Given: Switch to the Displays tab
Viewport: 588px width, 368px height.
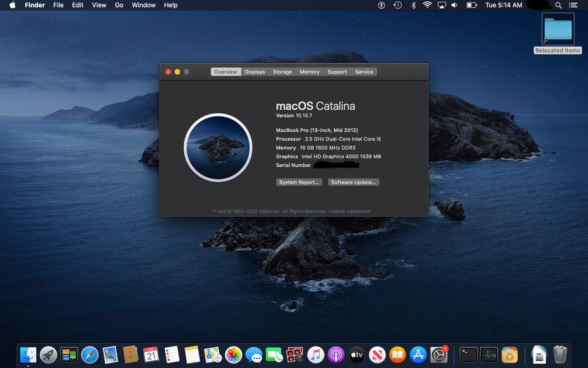Looking at the screenshot, I should click(255, 72).
